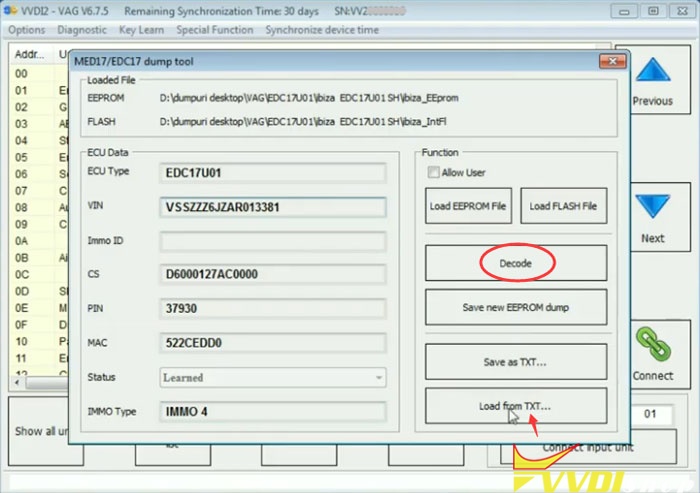
Task: Minimize the VVDI2 main window
Action: tap(624, 12)
